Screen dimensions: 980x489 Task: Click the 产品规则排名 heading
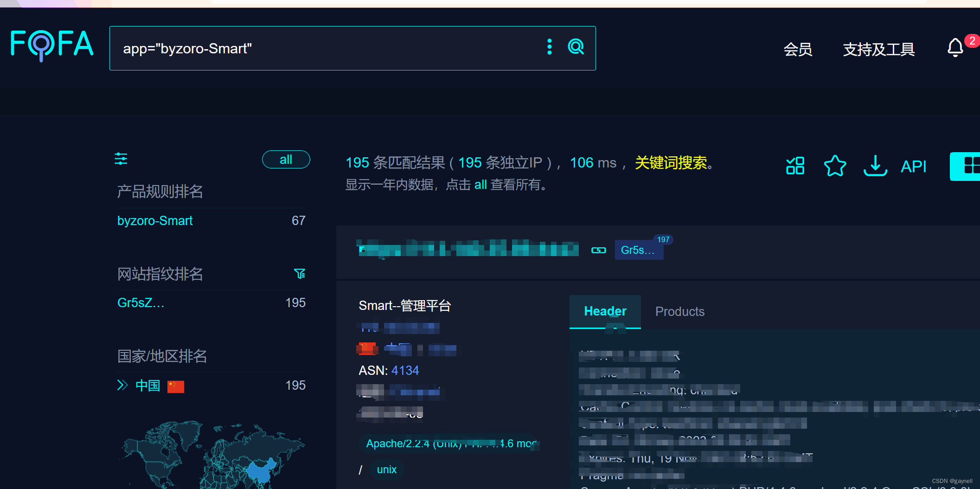(x=160, y=191)
